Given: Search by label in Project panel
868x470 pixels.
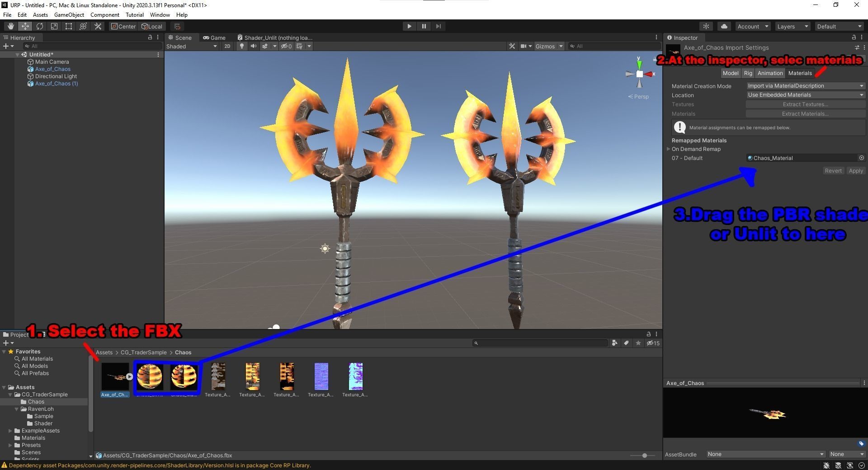Looking at the screenshot, I should (626, 343).
